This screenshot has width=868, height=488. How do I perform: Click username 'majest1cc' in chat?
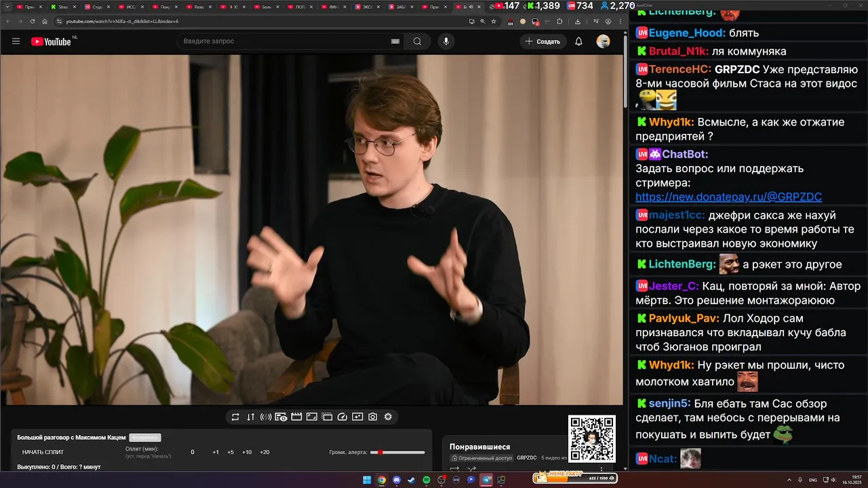coord(677,215)
